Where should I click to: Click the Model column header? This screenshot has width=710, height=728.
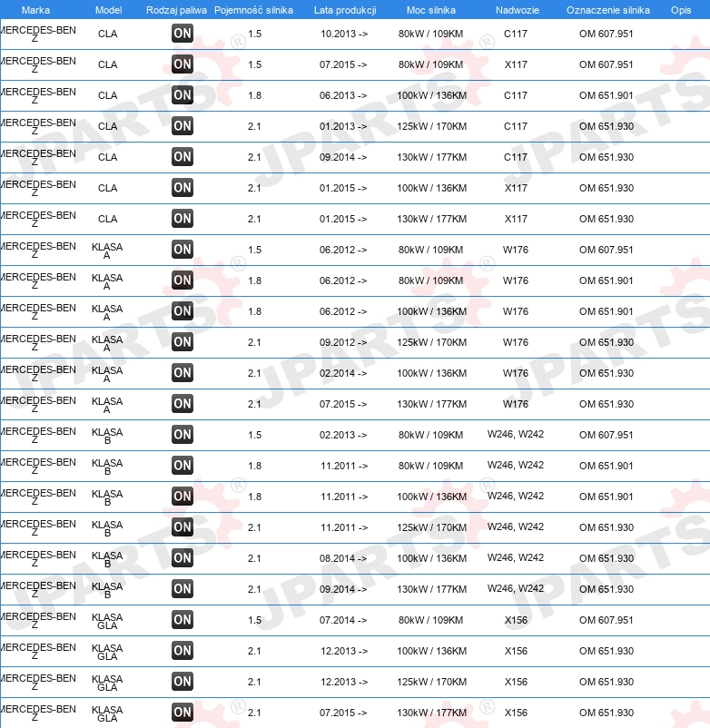tap(109, 10)
